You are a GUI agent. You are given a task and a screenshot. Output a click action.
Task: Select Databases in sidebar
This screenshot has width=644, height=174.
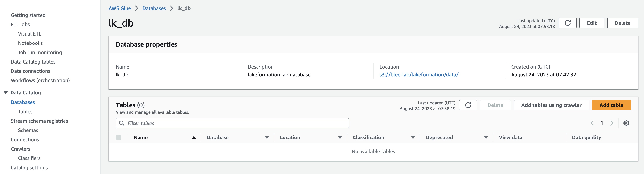click(x=23, y=102)
